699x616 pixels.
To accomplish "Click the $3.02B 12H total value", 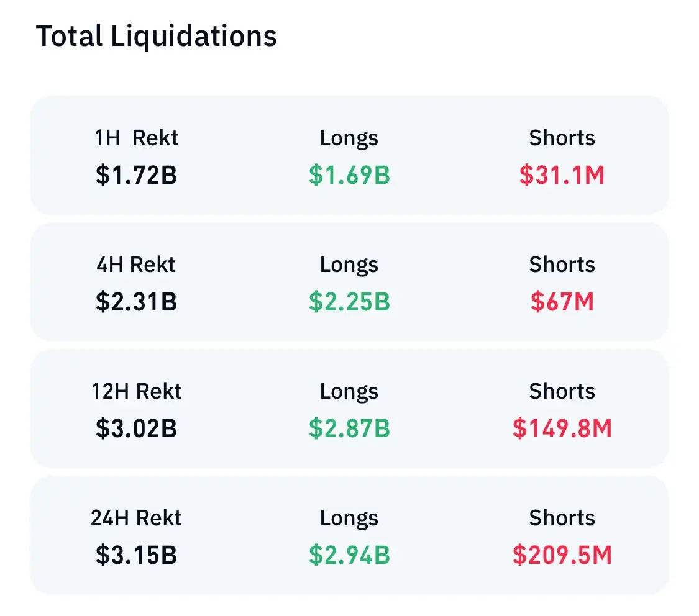I will click(136, 429).
